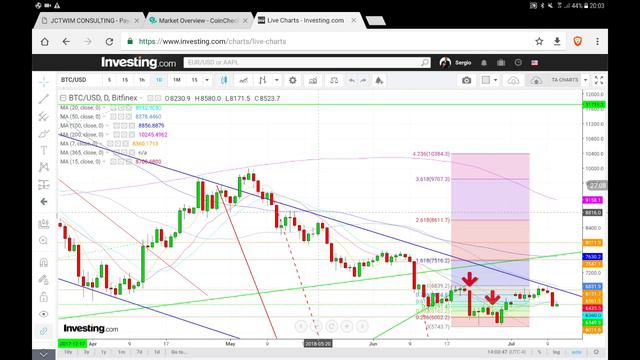This screenshot has width=640, height=360.
Task: Take a chart snapshot with camera
Action: pyautogui.click(x=466, y=80)
